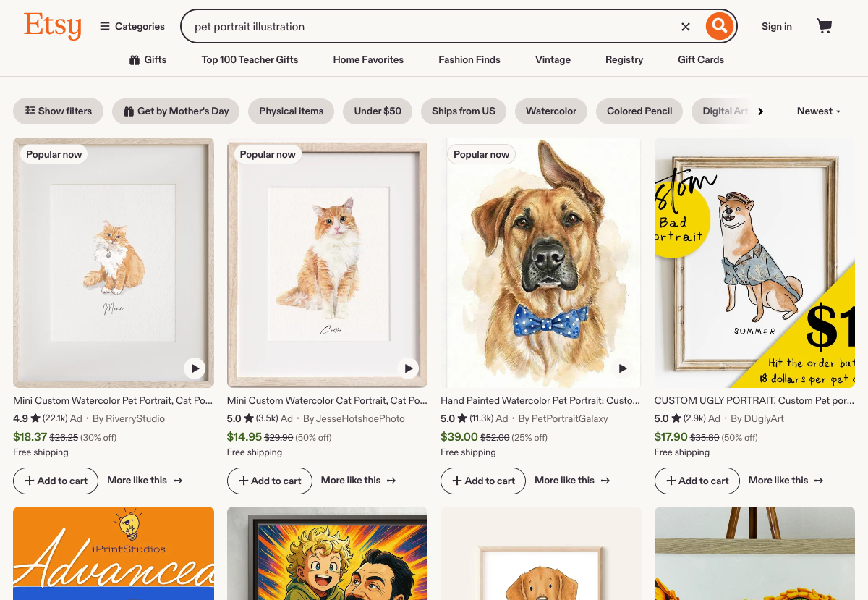Expand the Newest sort dropdown
This screenshot has width=868, height=600.
[x=818, y=111]
